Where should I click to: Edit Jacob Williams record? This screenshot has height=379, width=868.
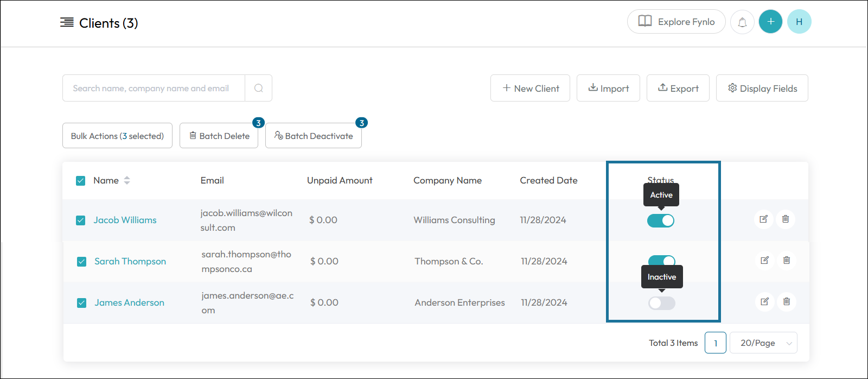[x=764, y=219]
